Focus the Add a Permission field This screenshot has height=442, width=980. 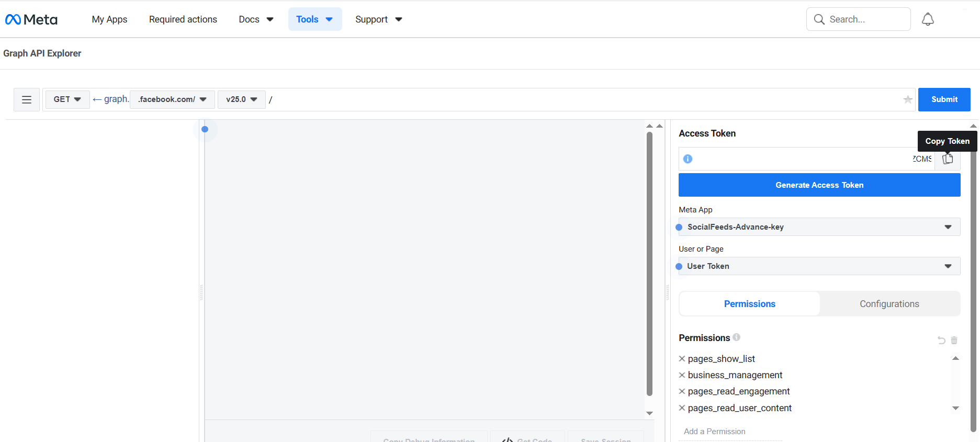click(x=730, y=432)
